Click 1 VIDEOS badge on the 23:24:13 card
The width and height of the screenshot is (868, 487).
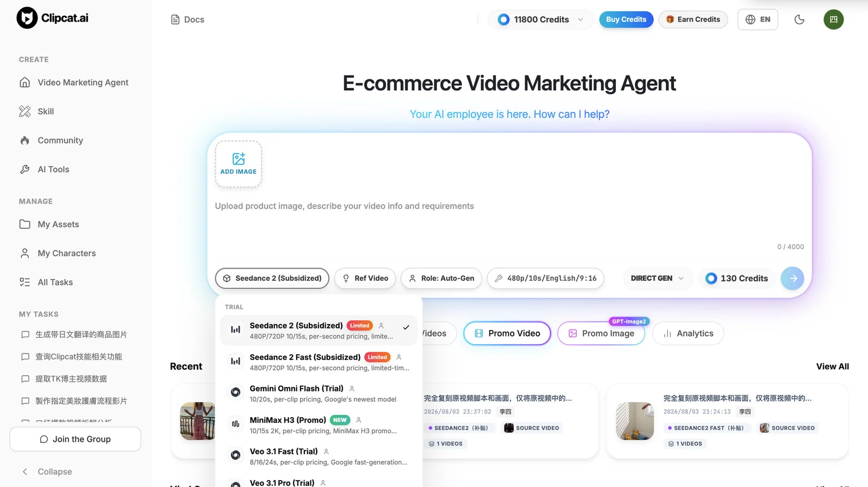point(685,444)
